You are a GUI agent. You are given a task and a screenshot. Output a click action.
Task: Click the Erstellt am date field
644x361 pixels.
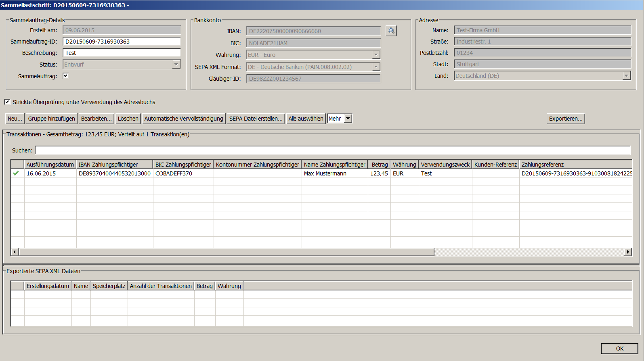(122, 30)
